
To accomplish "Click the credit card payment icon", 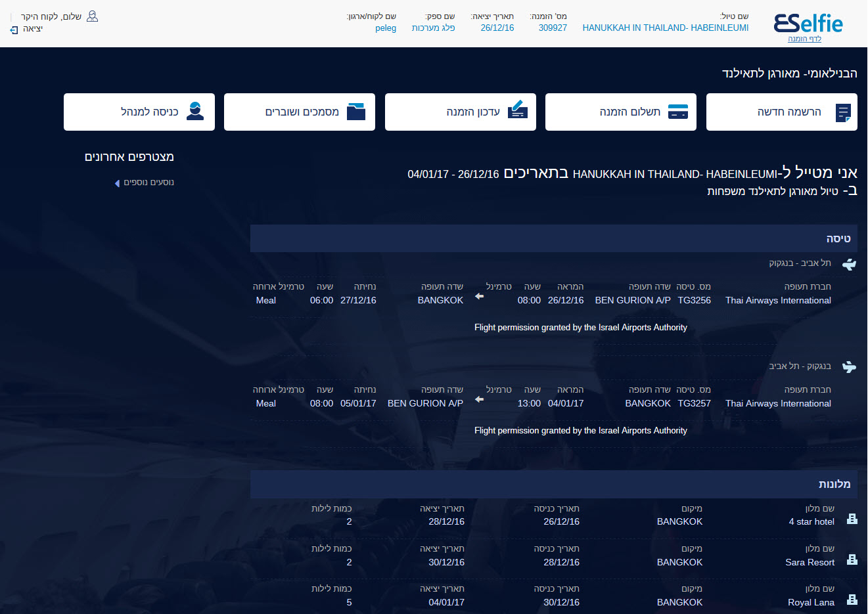I will (x=677, y=112).
